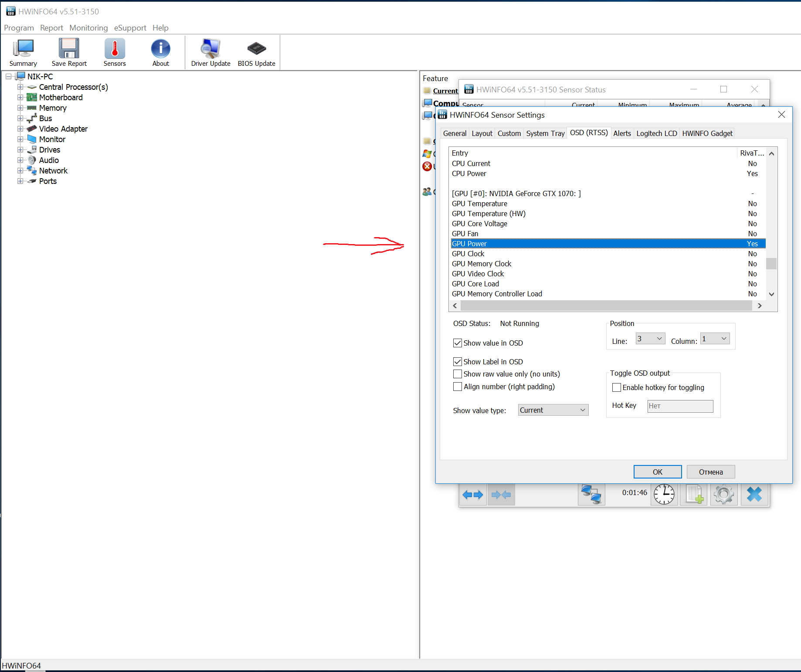Open the Monitoring menu
This screenshot has width=801, height=672.
coord(88,28)
